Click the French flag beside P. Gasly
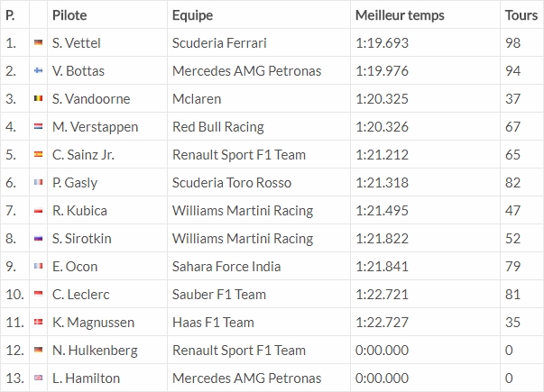The image size is (544, 392). [38, 183]
